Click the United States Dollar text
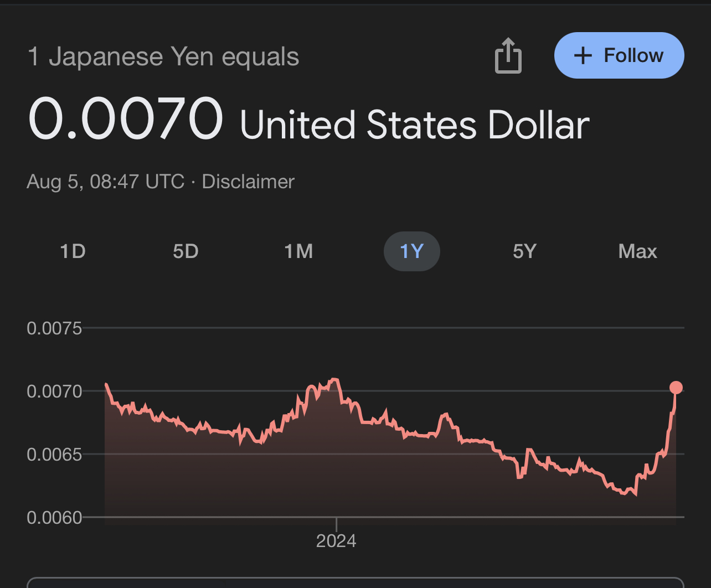This screenshot has width=711, height=588. (414, 125)
